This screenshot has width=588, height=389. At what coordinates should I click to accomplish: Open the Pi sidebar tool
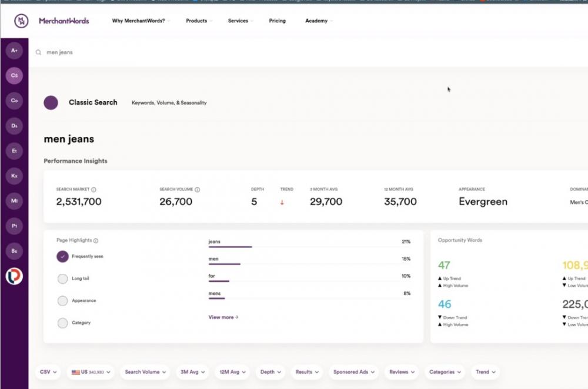14,226
